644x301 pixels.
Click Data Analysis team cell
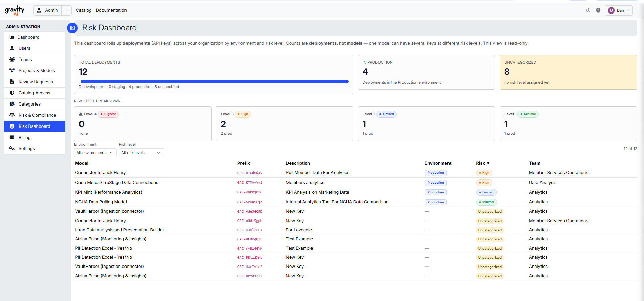[543, 183]
